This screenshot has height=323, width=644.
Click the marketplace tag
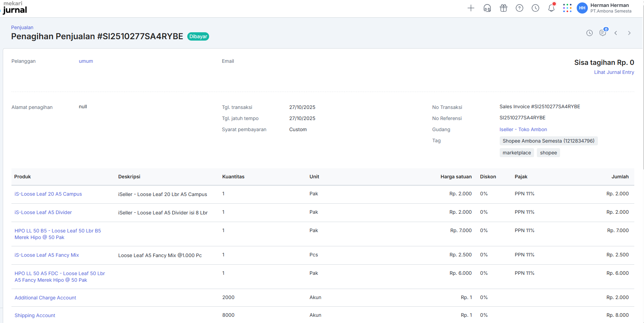pos(516,153)
